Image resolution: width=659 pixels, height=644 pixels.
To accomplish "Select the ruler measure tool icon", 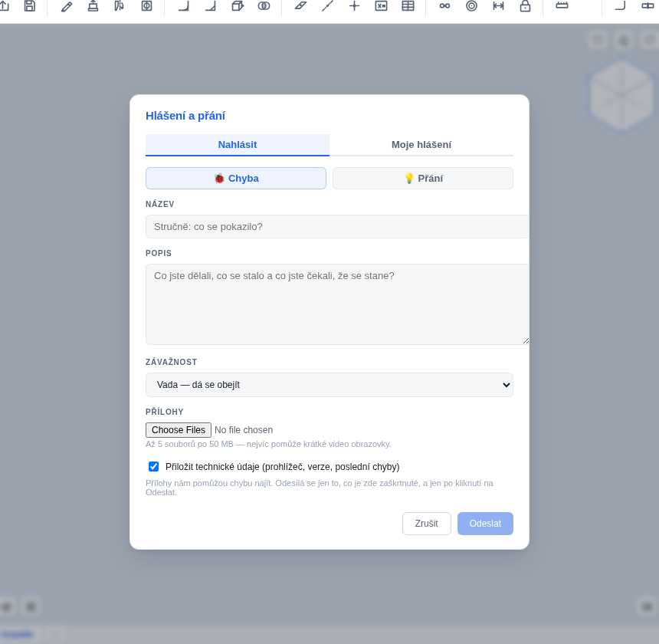I will (x=562, y=5).
